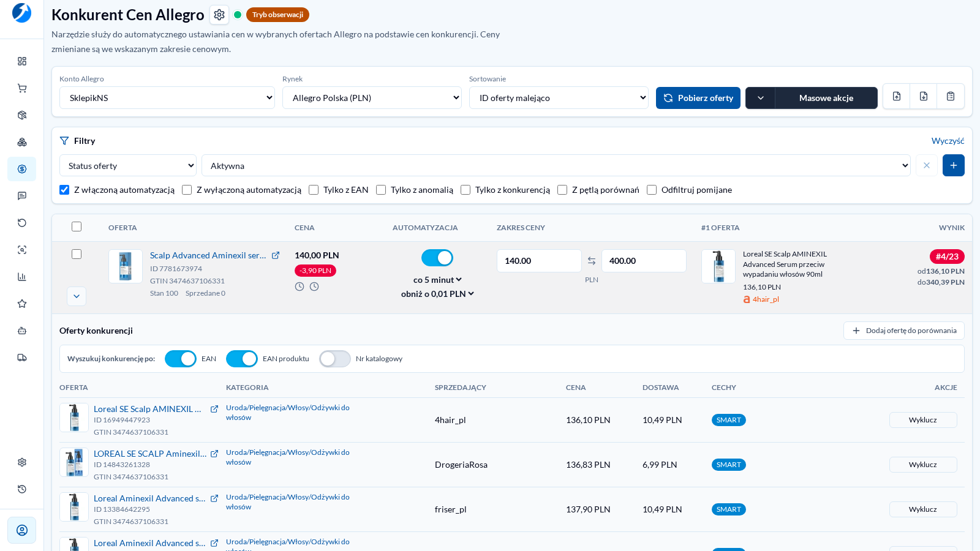Open the 'Status oferty' filter type dropdown

pyautogui.click(x=128, y=165)
